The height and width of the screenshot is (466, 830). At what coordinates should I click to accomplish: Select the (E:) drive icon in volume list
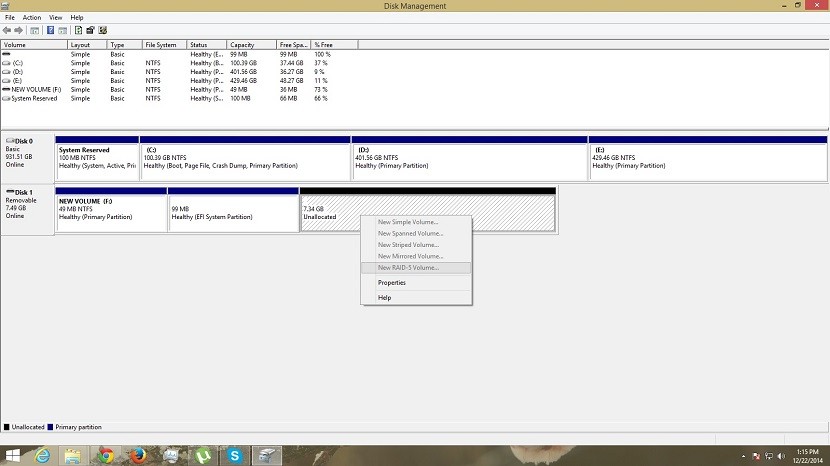coord(6,81)
